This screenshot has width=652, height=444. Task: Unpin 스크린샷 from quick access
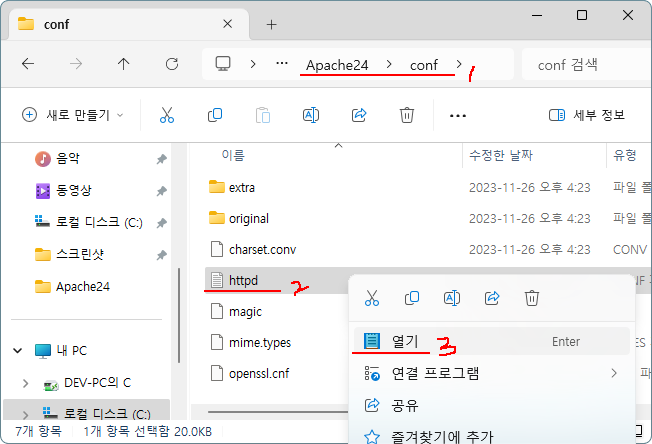[x=161, y=255]
